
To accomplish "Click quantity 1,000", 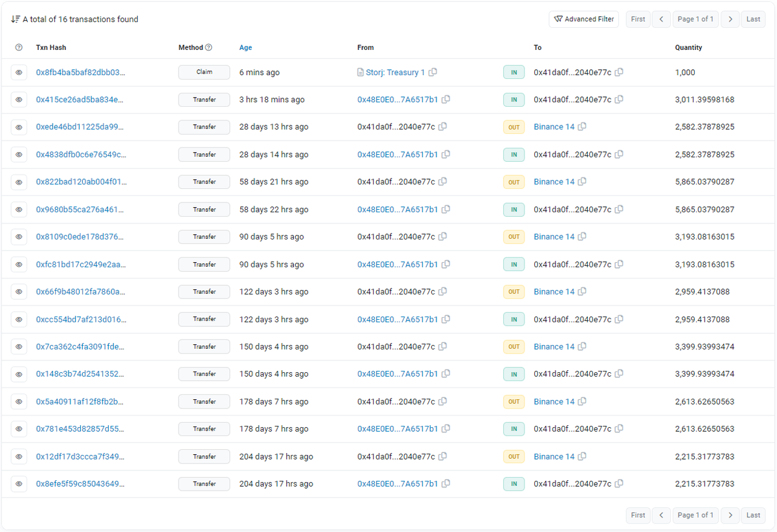I will coord(685,72).
